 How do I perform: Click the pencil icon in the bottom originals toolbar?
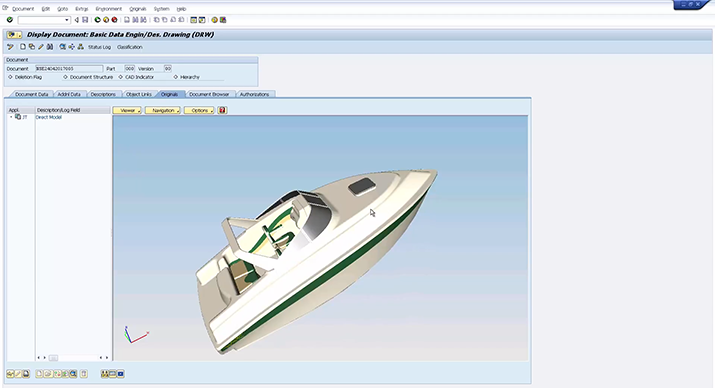point(18,374)
